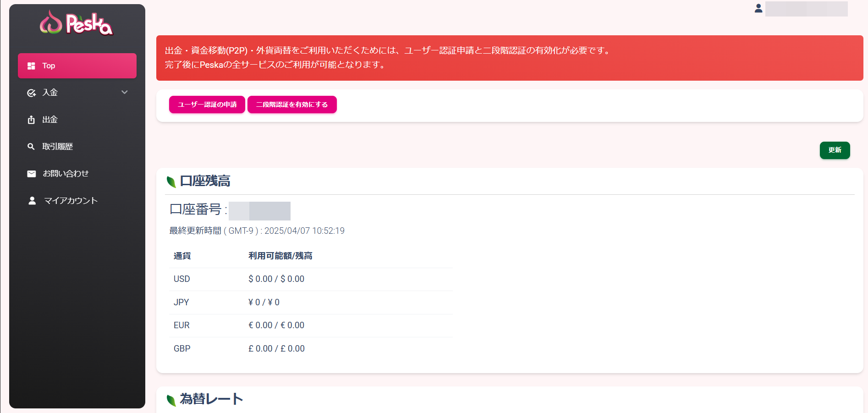Click the green 更新 refresh button

[835, 150]
